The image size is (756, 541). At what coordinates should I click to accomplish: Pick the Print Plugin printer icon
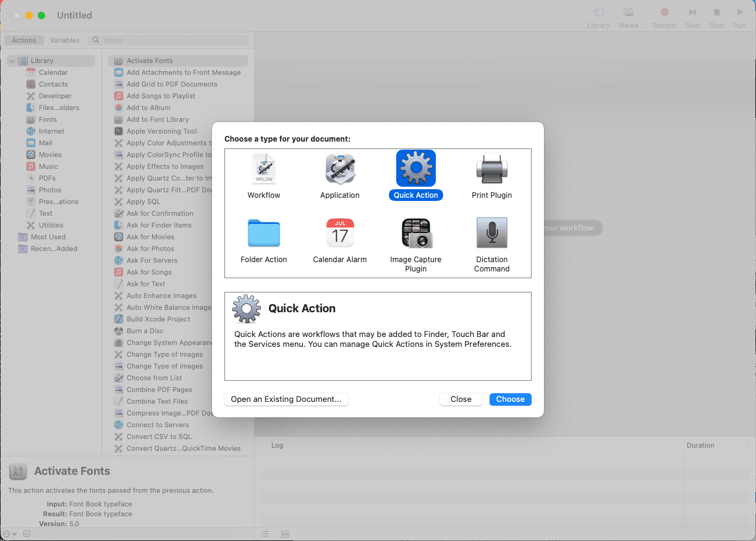click(x=492, y=169)
